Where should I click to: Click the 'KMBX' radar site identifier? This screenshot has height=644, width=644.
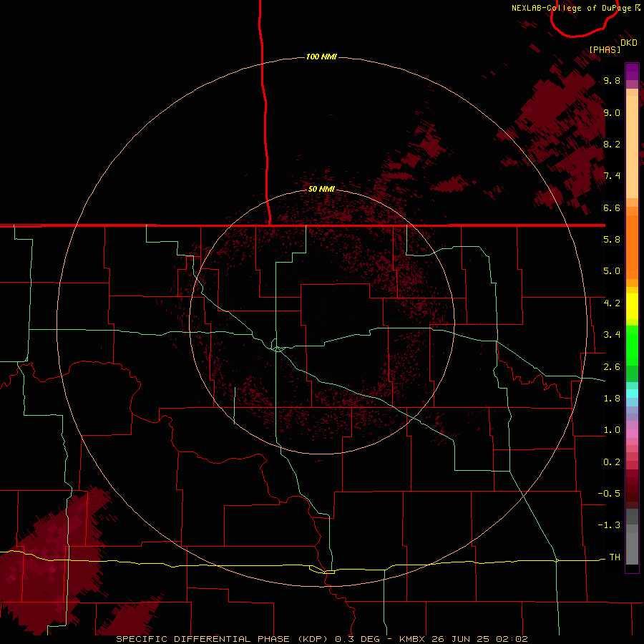pos(413,639)
